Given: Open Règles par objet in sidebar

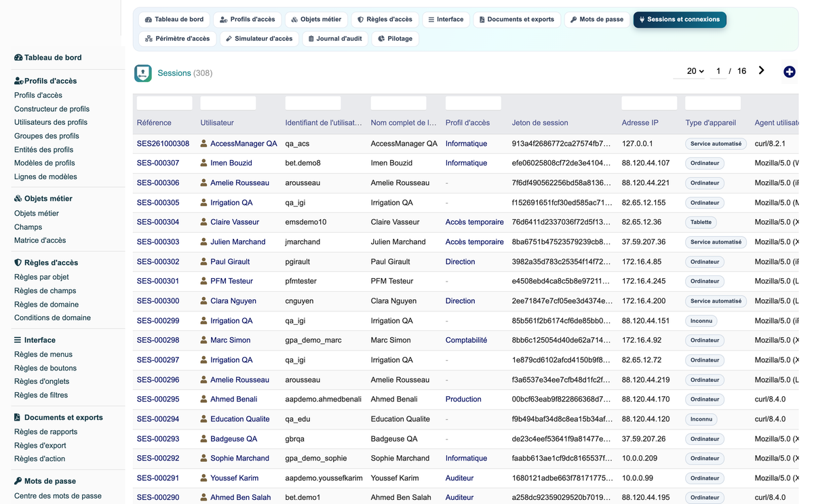Looking at the screenshot, I should 41,277.
